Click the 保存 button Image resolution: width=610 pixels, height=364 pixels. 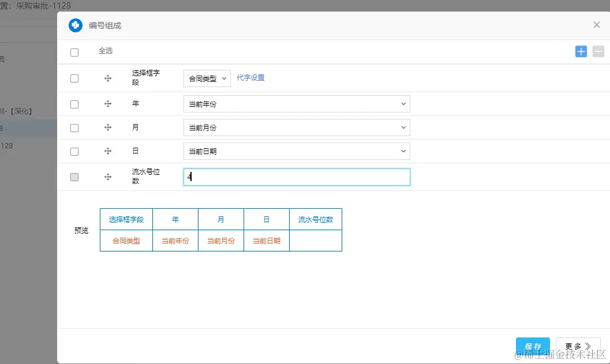click(533, 346)
